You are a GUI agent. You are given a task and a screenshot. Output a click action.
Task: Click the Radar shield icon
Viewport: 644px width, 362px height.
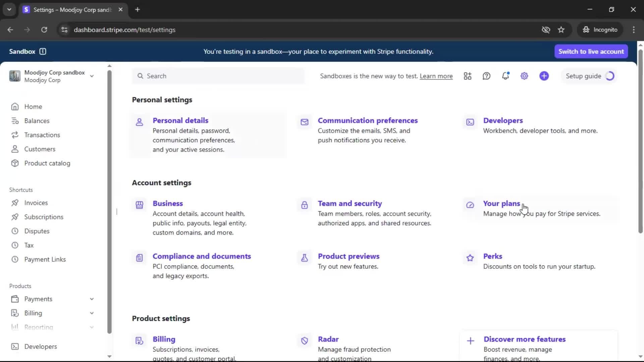tap(304, 341)
